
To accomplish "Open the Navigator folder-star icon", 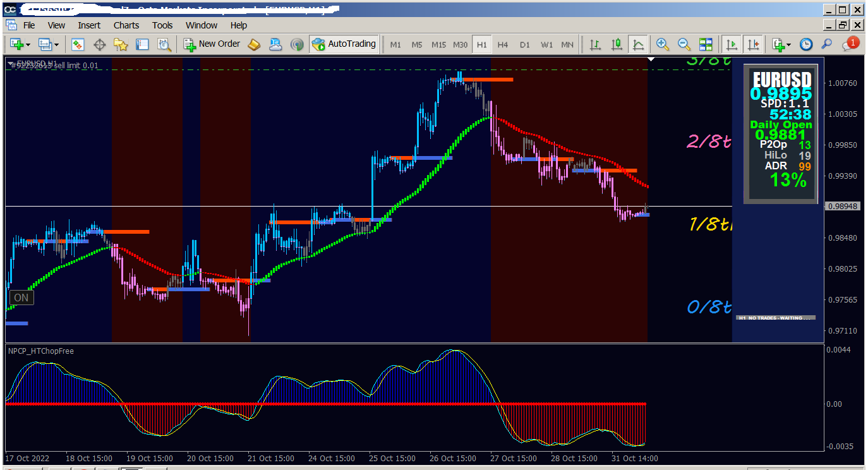I will click(x=121, y=44).
